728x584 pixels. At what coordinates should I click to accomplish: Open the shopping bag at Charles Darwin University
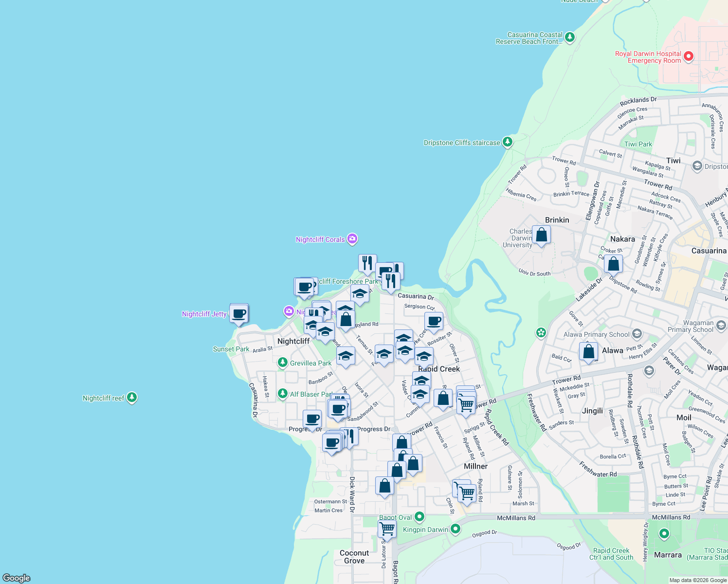541,236
